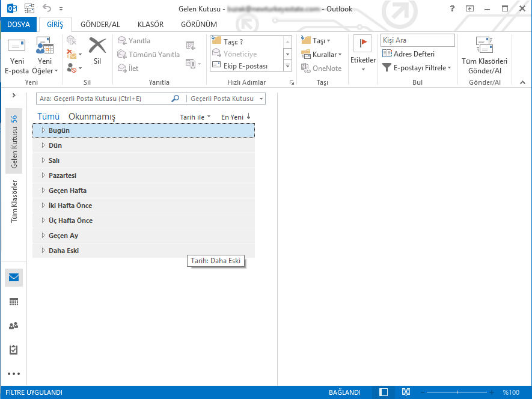Click into the Kişi Ara field
The height and width of the screenshot is (399, 532).
click(418, 40)
